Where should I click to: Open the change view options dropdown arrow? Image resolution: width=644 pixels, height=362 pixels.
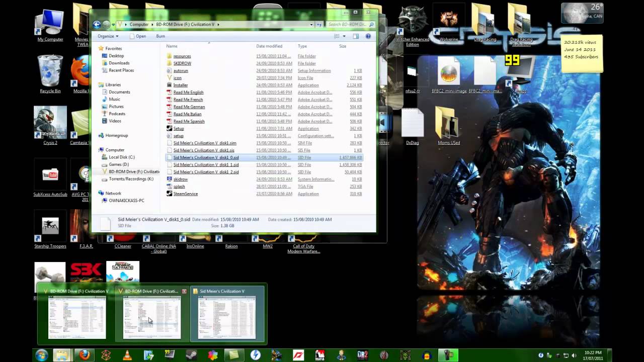pyautogui.click(x=344, y=36)
